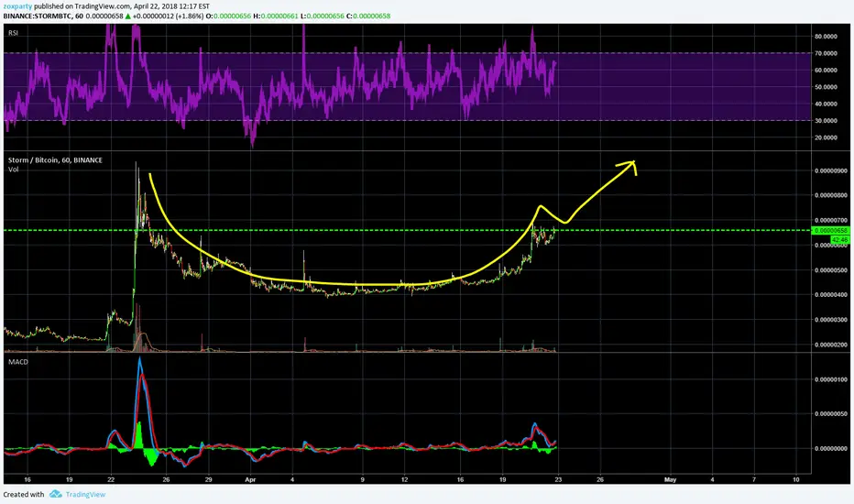Click the 7 date axis label
The image size is (854, 504).
pyautogui.click(x=754, y=480)
